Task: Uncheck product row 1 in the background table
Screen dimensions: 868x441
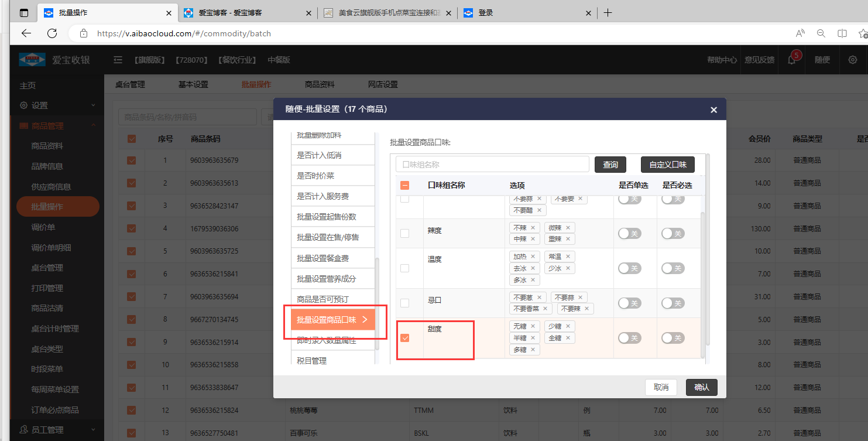Action: click(x=131, y=160)
